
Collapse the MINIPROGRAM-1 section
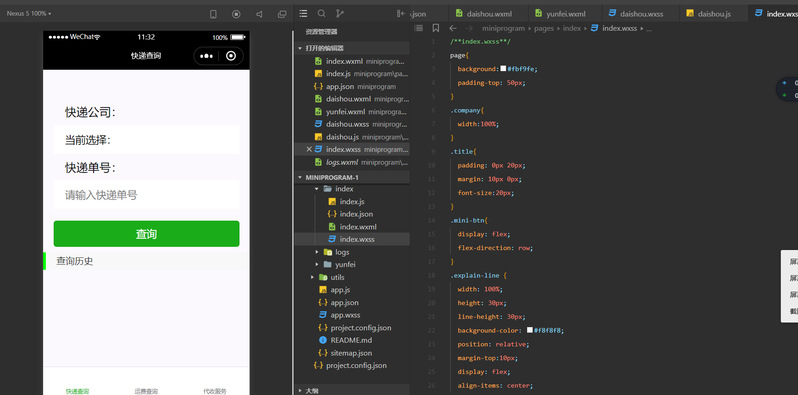[352, 177]
